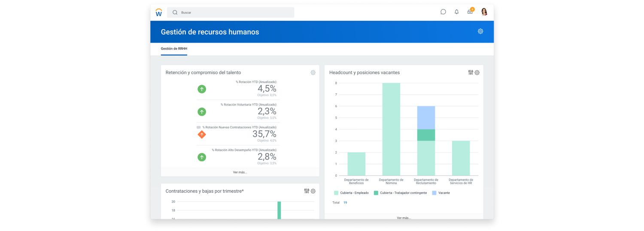
Task: Click the Departamento de Nómina bar
Action: click(391, 129)
